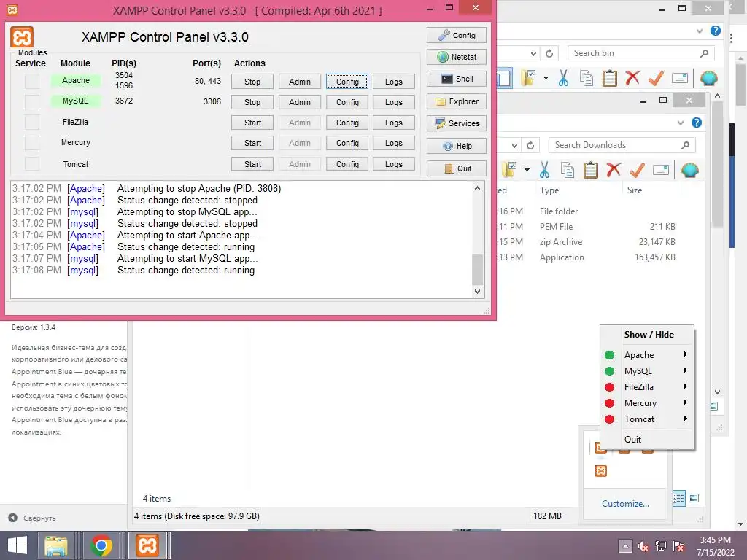Viewport: 747px width, 560px height.
Task: Toggle Mercury service checkbox
Action: point(32,143)
